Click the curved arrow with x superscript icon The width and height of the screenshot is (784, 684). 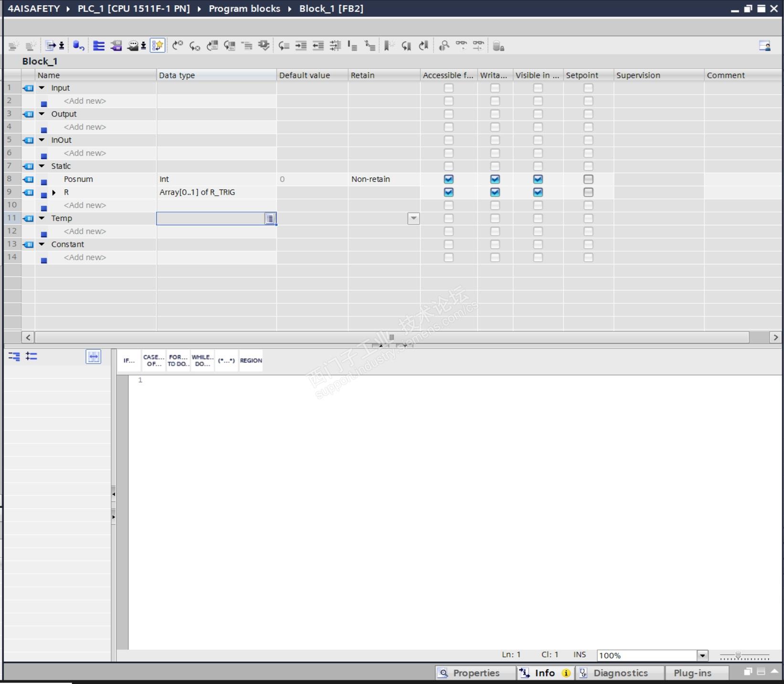click(x=178, y=46)
